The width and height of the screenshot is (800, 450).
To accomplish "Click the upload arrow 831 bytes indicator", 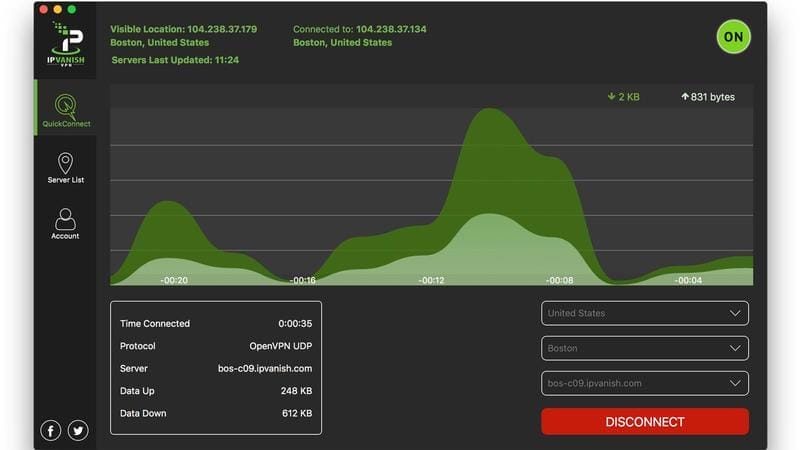I will (x=707, y=97).
